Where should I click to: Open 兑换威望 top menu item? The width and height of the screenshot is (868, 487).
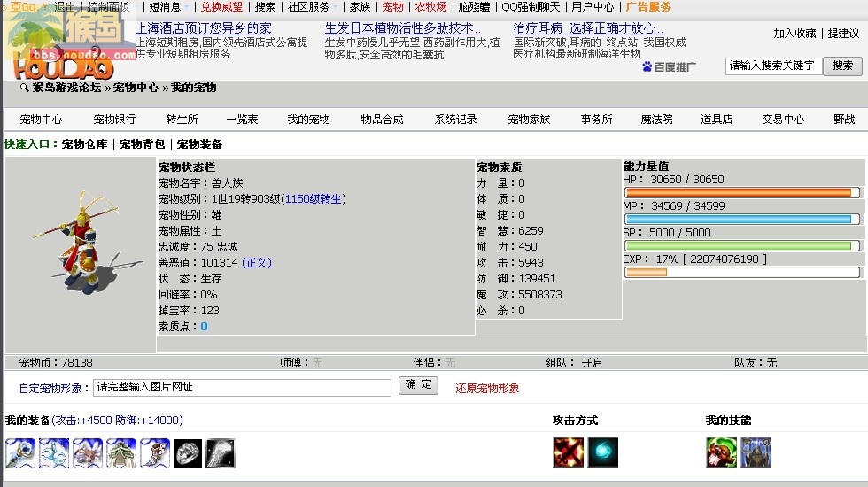tap(222, 7)
